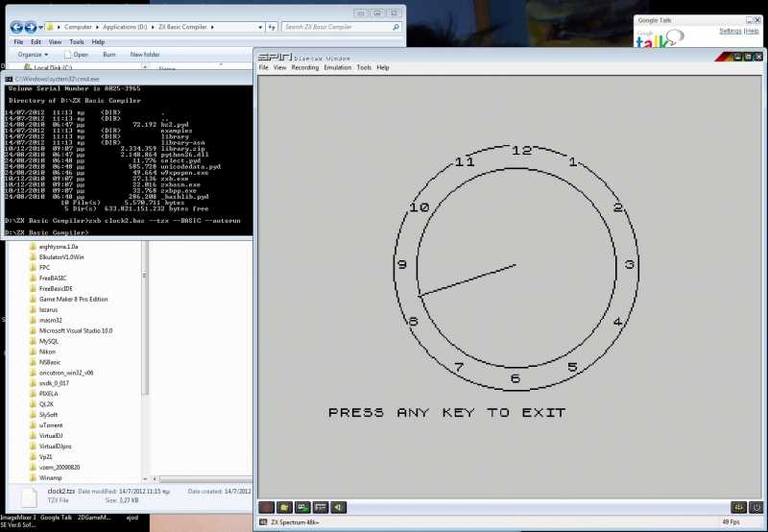Image resolution: width=768 pixels, height=532 pixels.
Task: Open the Emulation menu in SPIN
Action: coord(338,67)
